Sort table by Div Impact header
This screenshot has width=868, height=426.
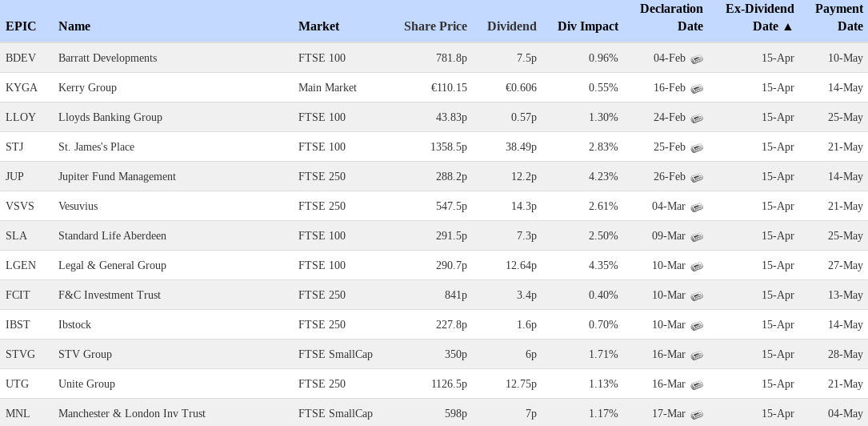588,26
